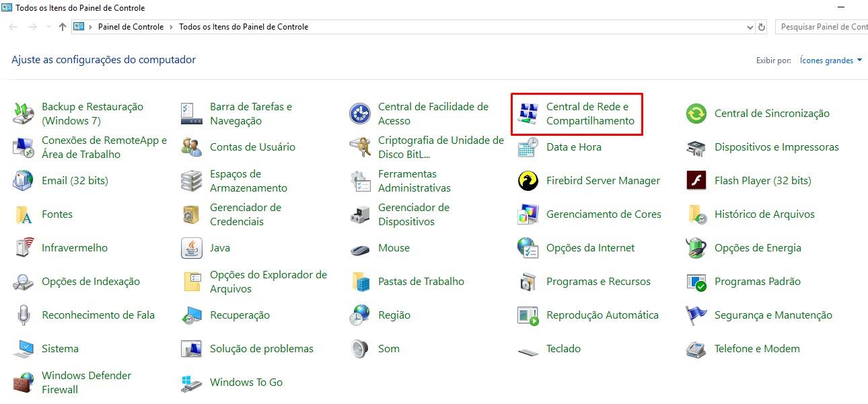Click the Back navigation arrow

(13, 28)
